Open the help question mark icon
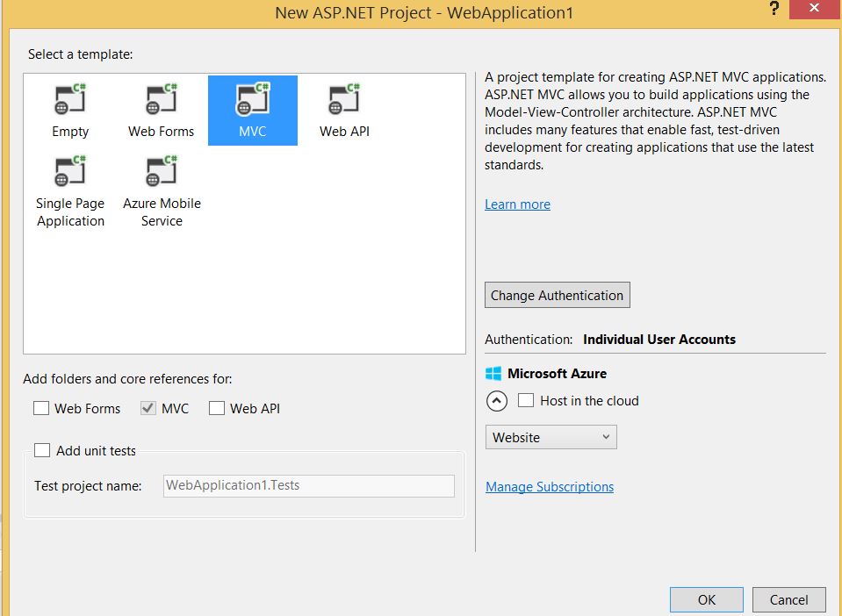Screen dimensions: 842x616 774,9
